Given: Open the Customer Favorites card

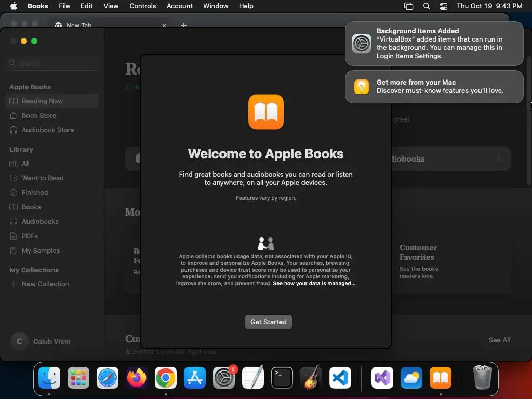Looking at the screenshot, I should (451, 261).
